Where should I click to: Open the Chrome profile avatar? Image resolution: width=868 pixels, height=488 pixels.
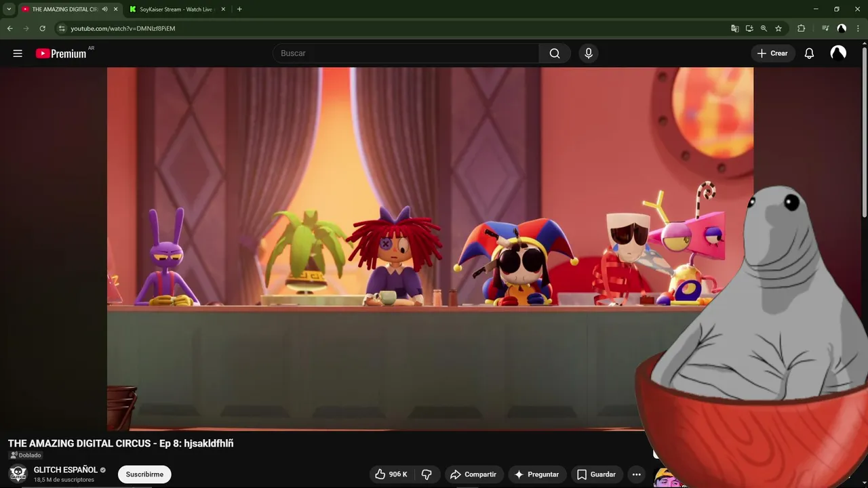(842, 28)
